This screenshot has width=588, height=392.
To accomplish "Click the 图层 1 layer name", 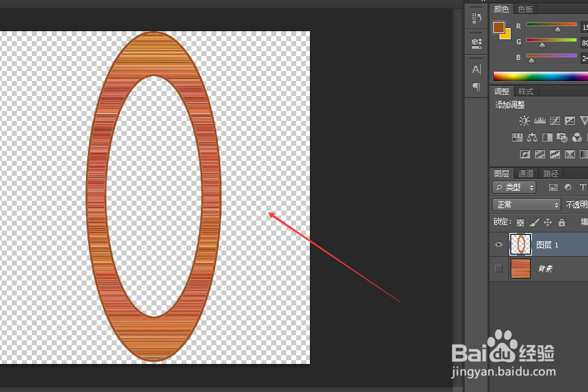I will pyautogui.click(x=547, y=245).
